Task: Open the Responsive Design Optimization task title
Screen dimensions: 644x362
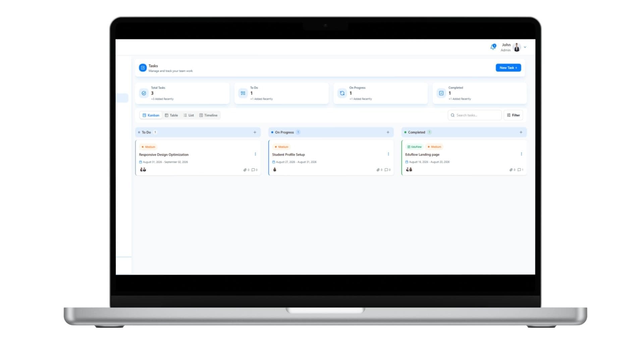Action: click(x=164, y=155)
